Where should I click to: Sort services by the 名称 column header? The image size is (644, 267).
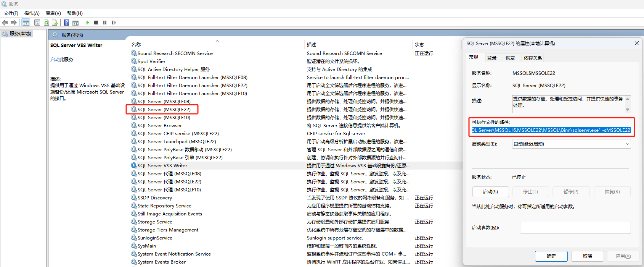click(136, 45)
